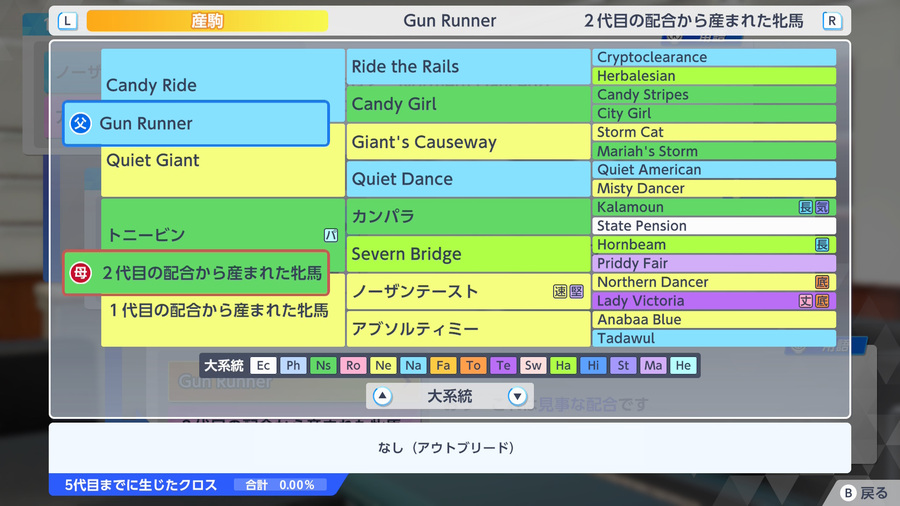Select Storm Cat ancestor row
Image resolution: width=900 pixels, height=506 pixels.
pyautogui.click(x=714, y=132)
